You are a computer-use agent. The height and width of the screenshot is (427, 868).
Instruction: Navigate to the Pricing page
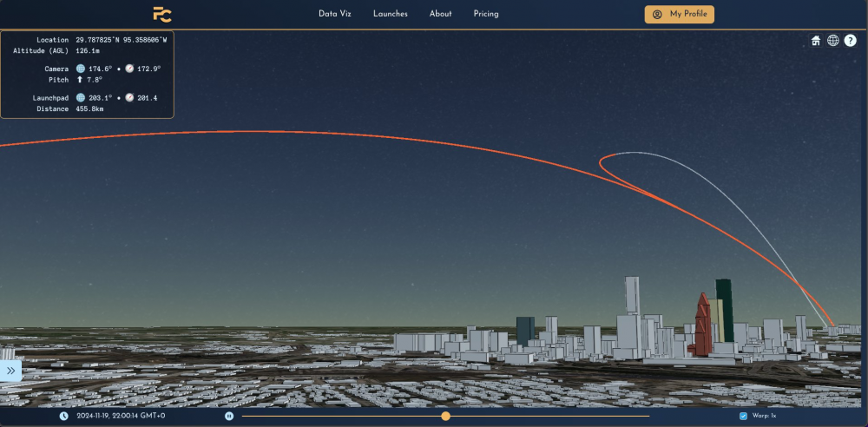pos(486,14)
